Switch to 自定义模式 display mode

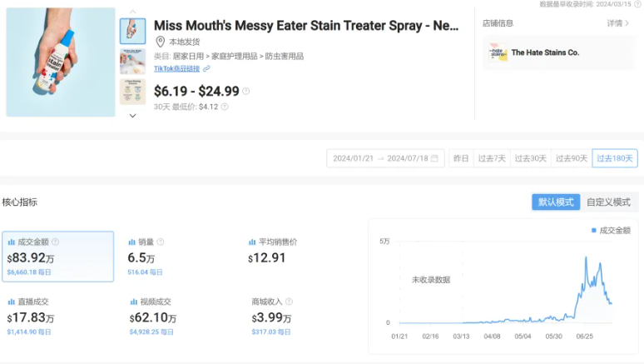608,202
